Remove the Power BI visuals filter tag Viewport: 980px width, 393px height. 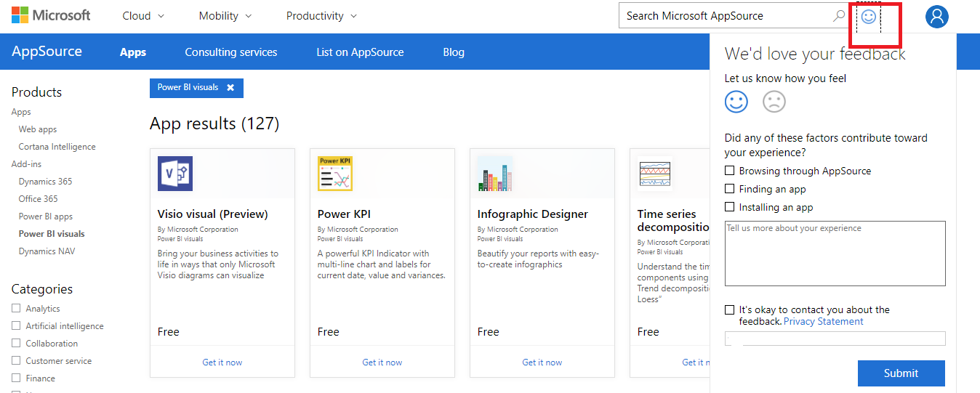click(230, 87)
